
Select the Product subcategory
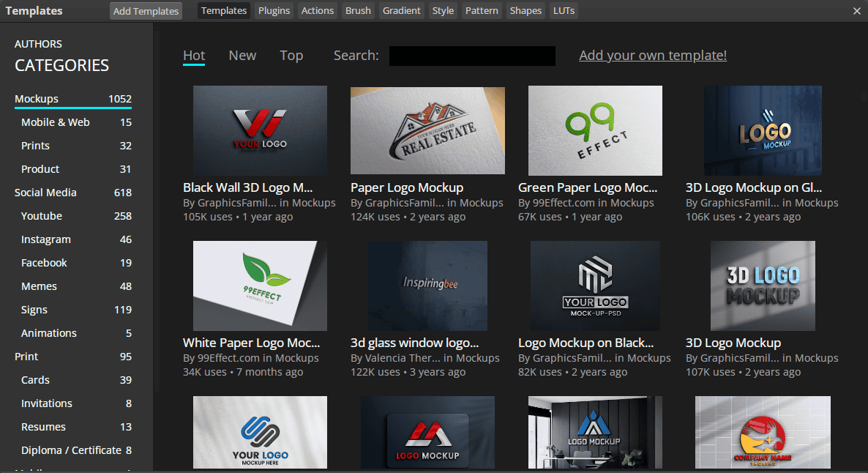click(76, 169)
